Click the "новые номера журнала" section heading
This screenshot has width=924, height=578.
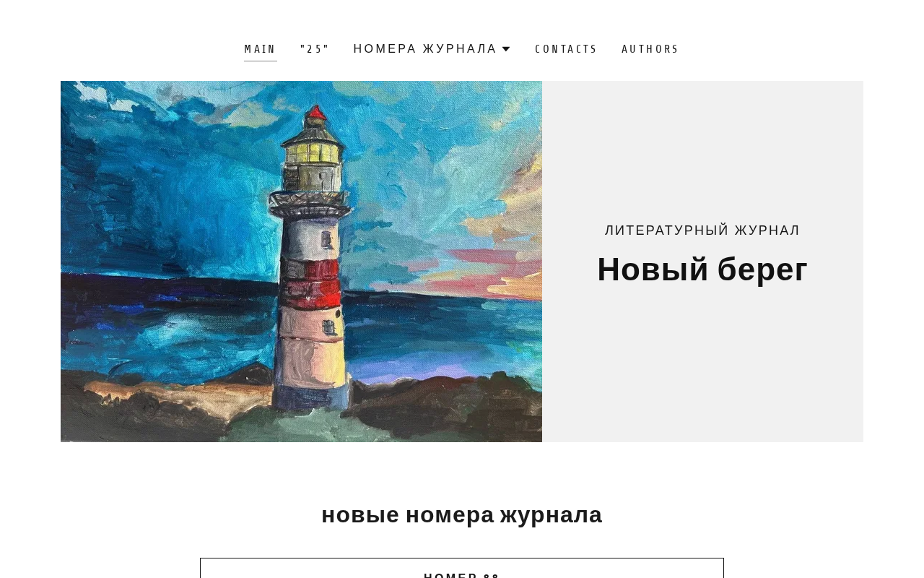click(462, 514)
